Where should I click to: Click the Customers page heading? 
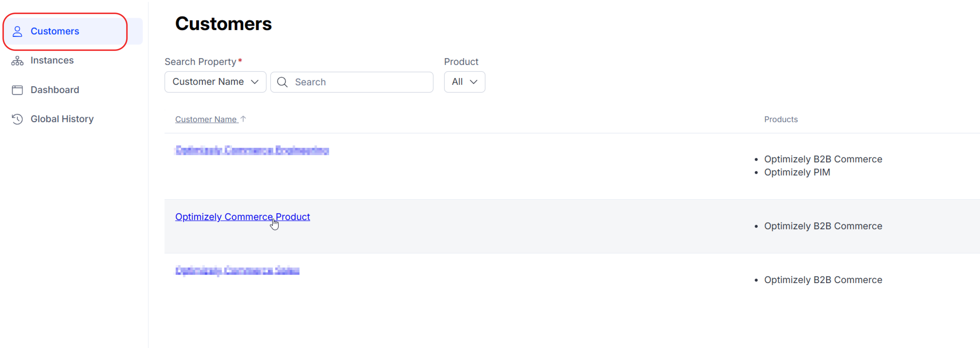223,24
